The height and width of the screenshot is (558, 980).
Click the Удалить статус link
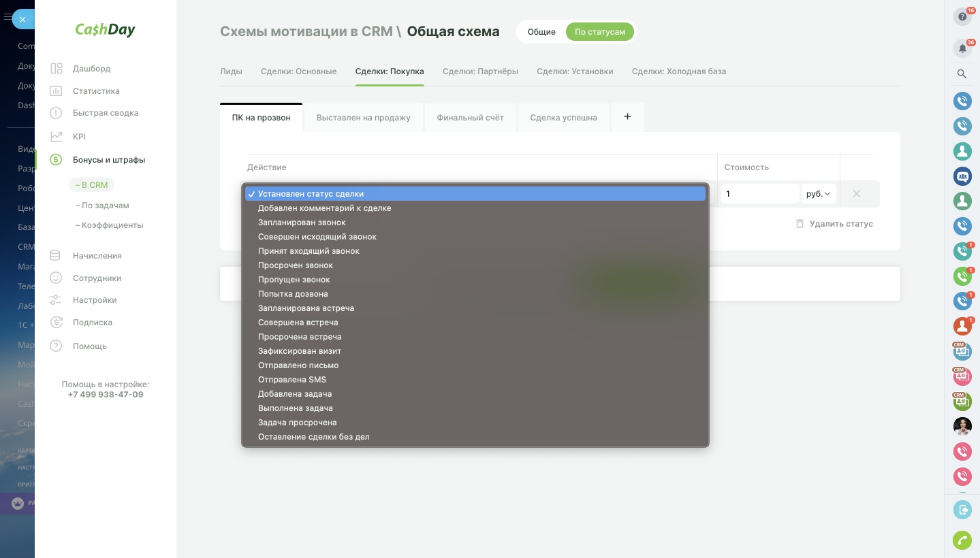click(x=841, y=224)
